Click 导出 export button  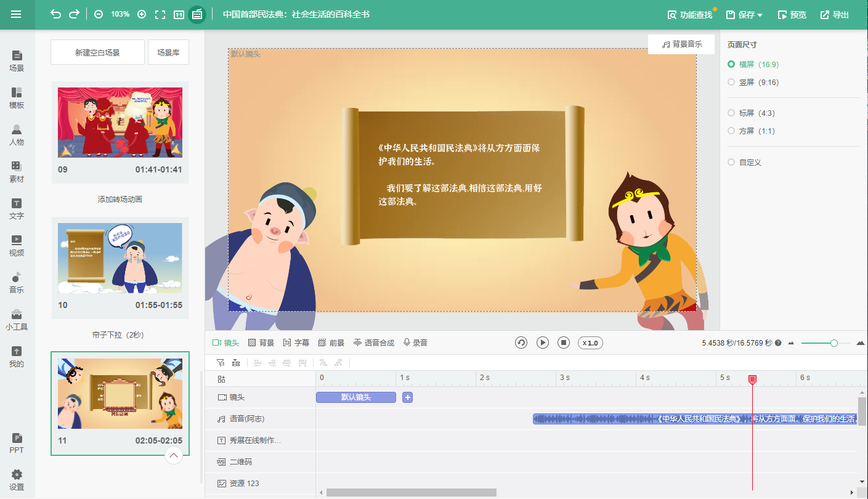pos(835,15)
